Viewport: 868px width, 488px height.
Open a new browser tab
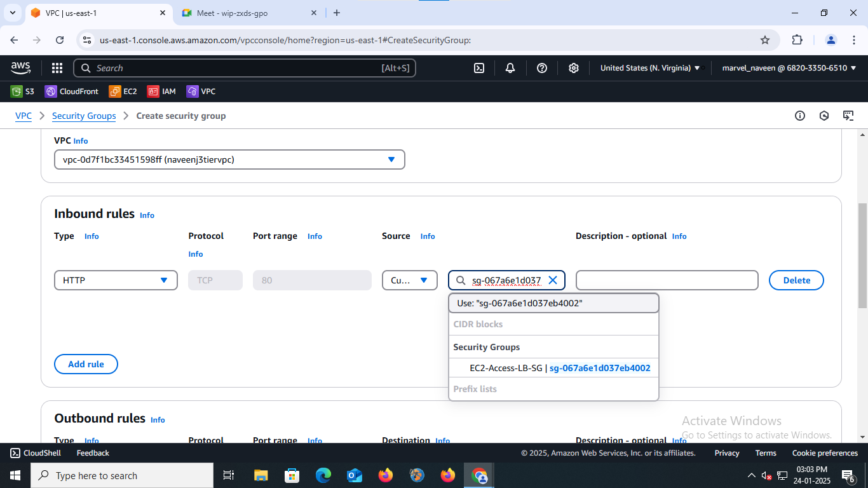(x=337, y=13)
